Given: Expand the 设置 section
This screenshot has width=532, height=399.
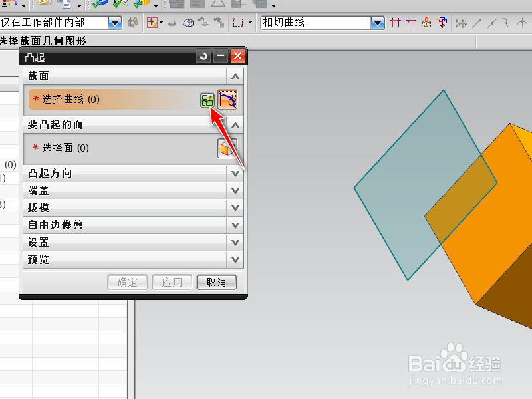Looking at the screenshot, I should pos(235,243).
